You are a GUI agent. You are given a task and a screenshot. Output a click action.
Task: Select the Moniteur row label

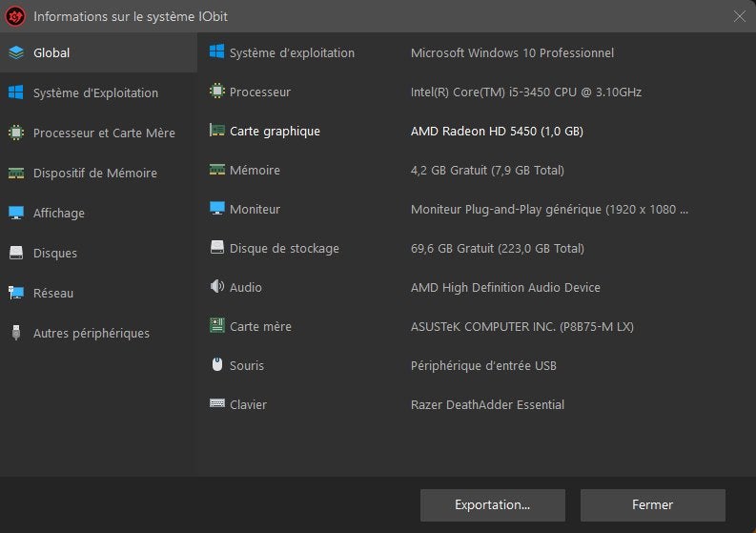pos(255,210)
